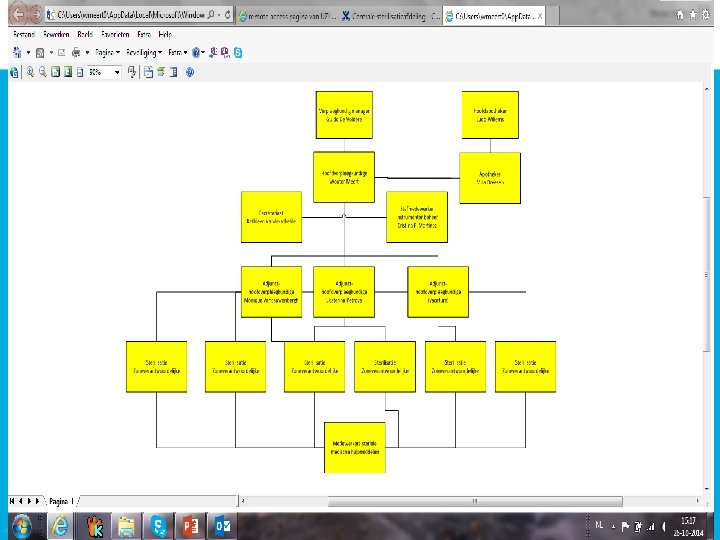Open the Help menu
720x540 pixels.
pos(165,34)
